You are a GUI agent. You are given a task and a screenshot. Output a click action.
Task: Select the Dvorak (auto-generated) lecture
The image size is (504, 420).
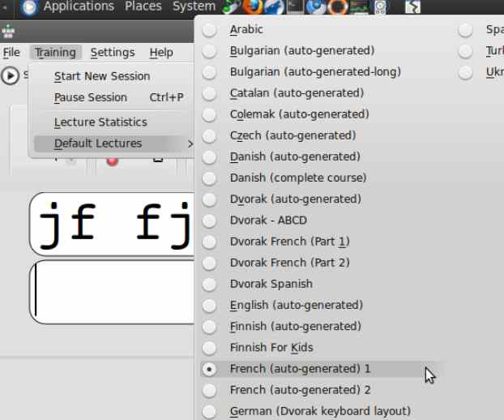click(x=322, y=199)
